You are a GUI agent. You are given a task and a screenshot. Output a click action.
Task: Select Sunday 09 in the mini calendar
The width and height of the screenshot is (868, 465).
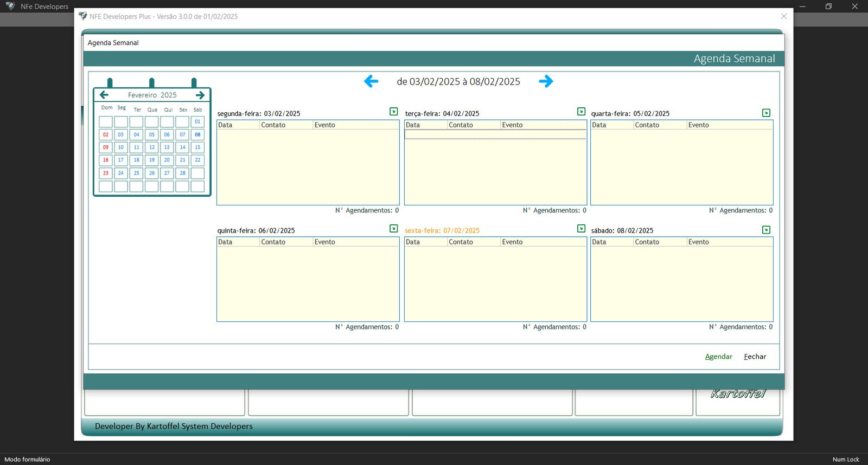(106, 147)
